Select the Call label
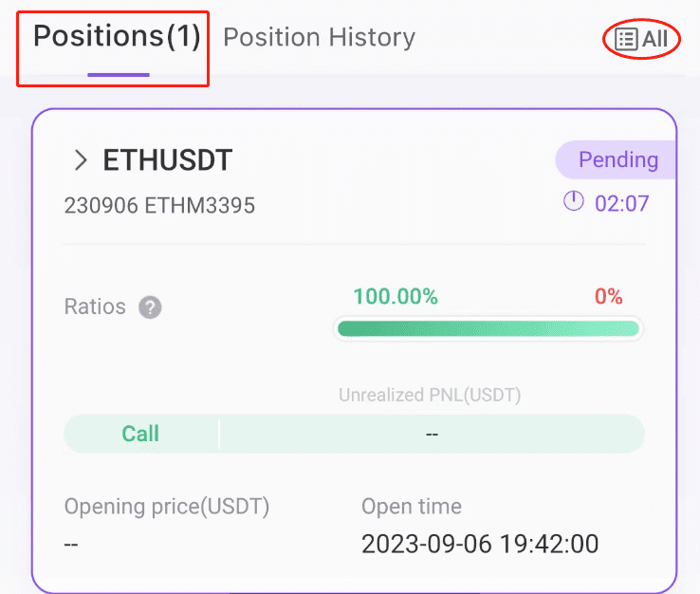This screenshot has width=700, height=594. pyautogui.click(x=140, y=434)
